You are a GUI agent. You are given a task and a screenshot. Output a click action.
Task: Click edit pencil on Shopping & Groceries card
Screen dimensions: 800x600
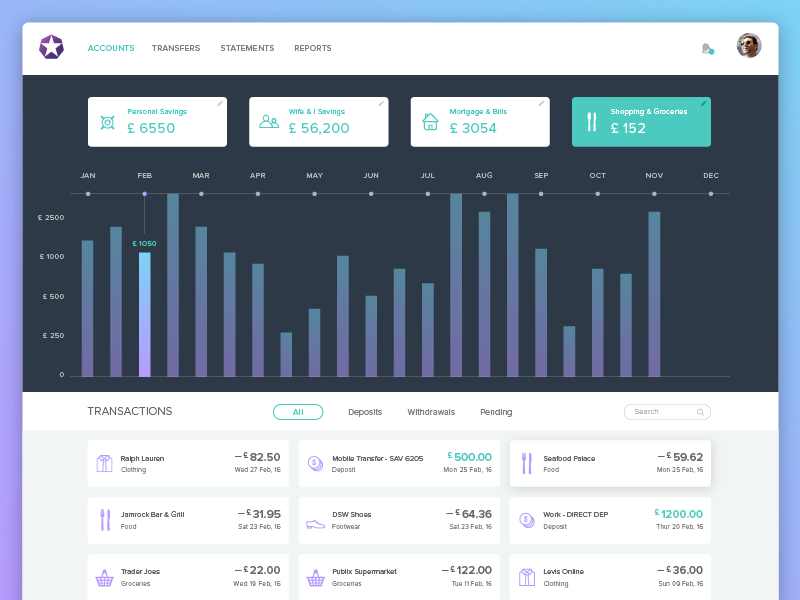(703, 103)
